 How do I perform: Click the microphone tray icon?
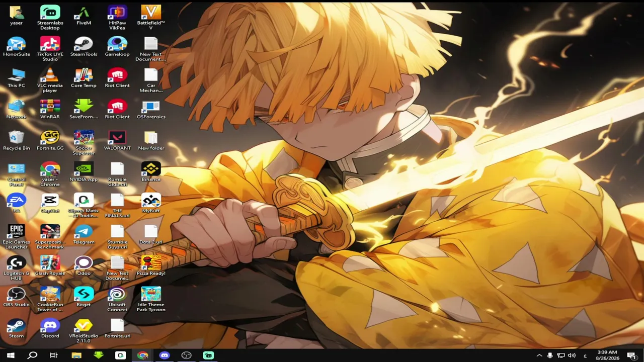point(550,355)
